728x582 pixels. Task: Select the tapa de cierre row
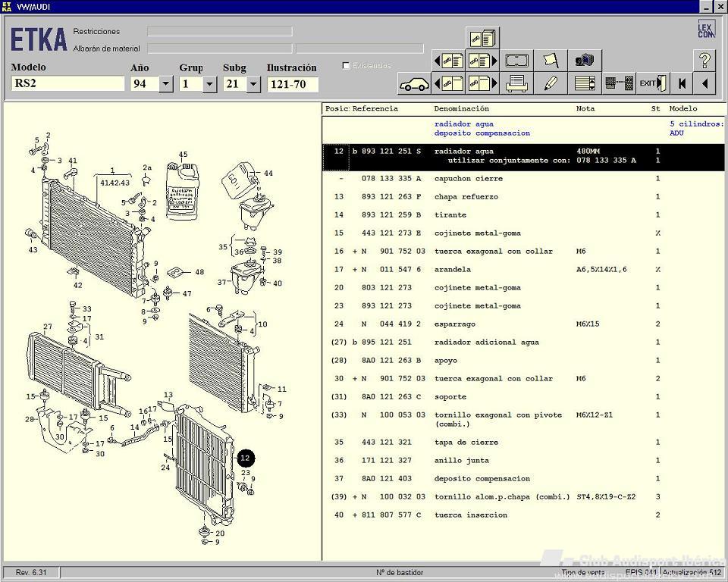click(523, 443)
